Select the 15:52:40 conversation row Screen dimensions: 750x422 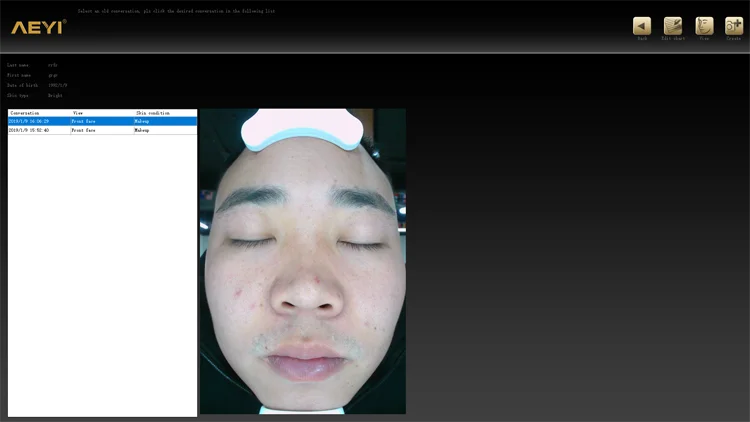point(29,130)
